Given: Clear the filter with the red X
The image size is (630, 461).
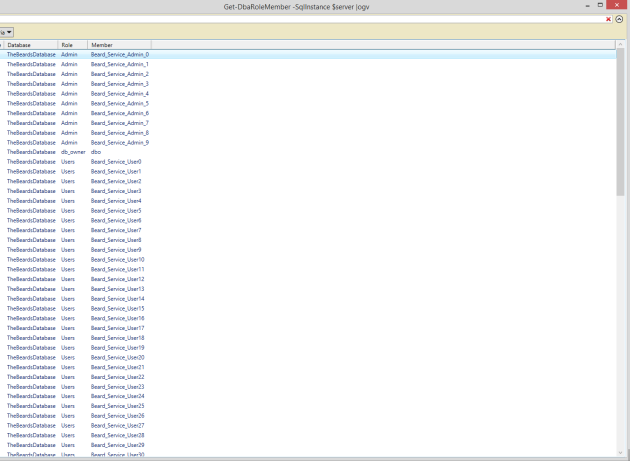Looking at the screenshot, I should click(608, 19).
